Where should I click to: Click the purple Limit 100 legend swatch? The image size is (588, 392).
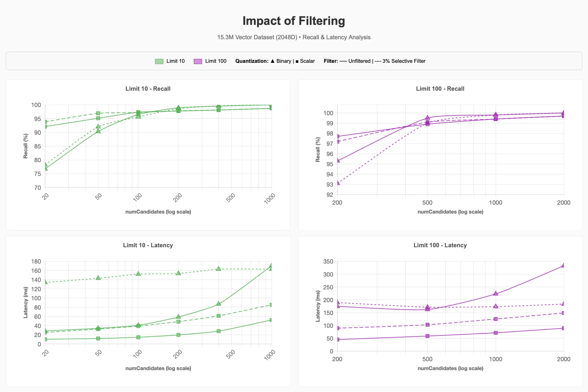pyautogui.click(x=198, y=61)
